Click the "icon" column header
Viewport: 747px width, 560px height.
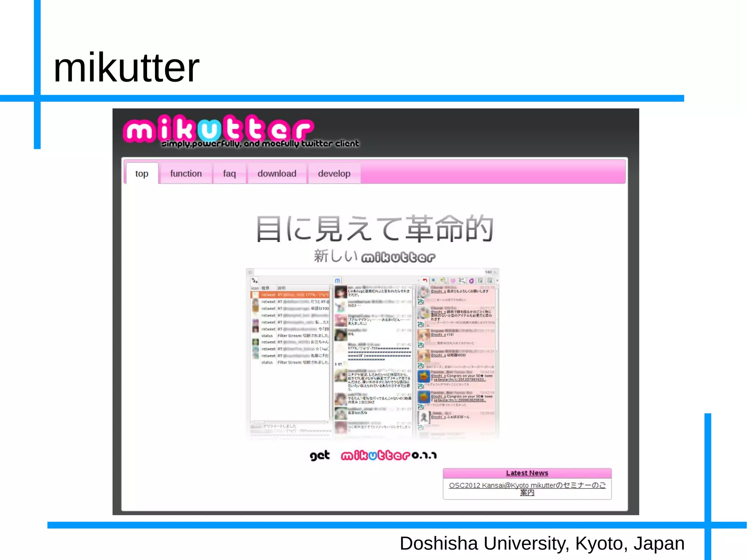(x=255, y=288)
